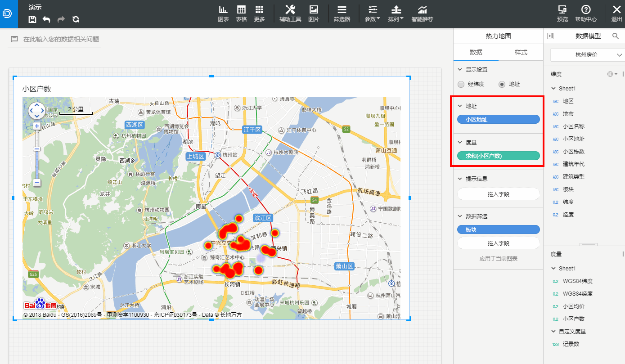Screen dimensions: 625x364
Task: Collapse Sheet1 under 度量 list
Action: (554, 269)
